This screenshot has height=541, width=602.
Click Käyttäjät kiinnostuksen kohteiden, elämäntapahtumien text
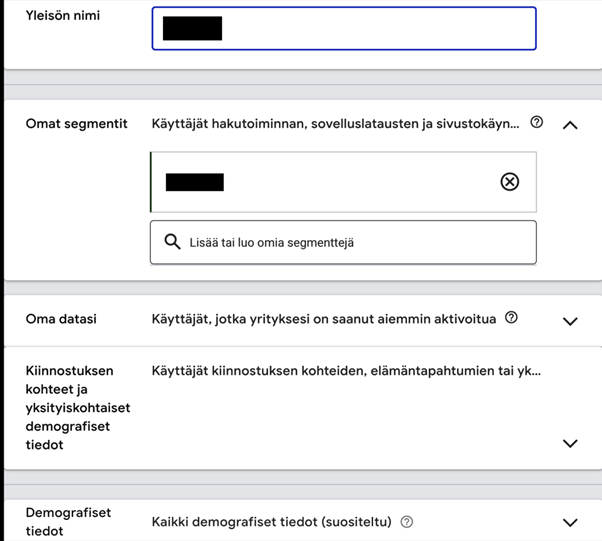(346, 371)
